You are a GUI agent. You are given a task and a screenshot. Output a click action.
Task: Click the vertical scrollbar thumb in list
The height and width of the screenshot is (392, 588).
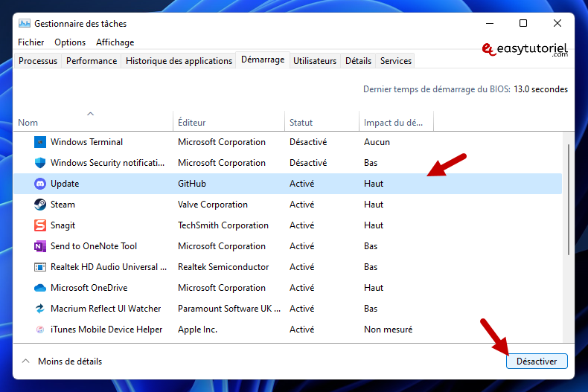568,199
